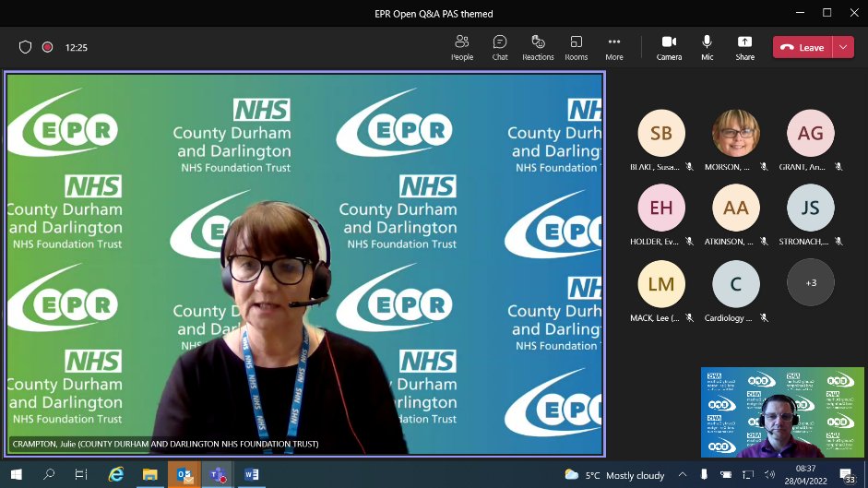Click the muted mic icon beside STRONACH

(x=838, y=241)
